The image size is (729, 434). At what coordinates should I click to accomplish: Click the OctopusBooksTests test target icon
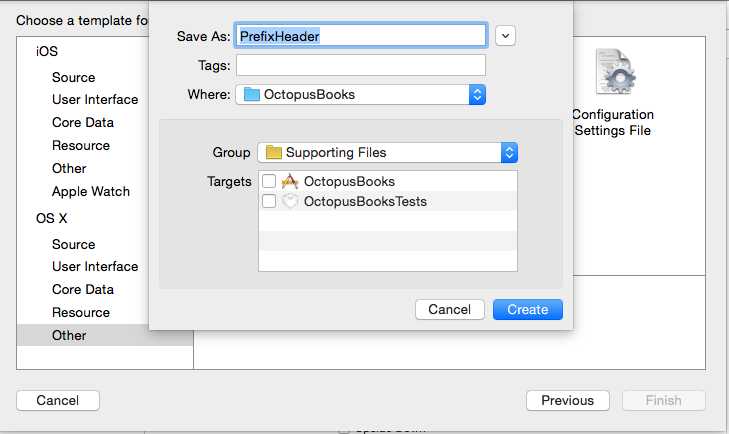[290, 201]
